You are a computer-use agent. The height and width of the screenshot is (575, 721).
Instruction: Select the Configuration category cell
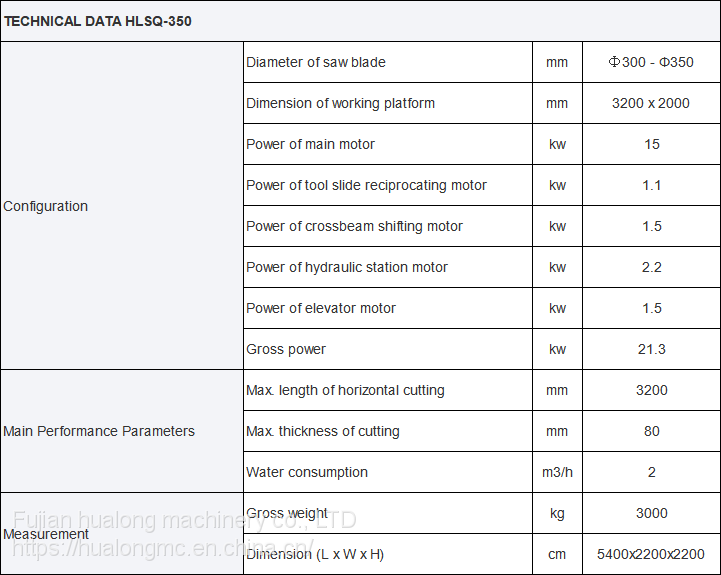pos(46,206)
